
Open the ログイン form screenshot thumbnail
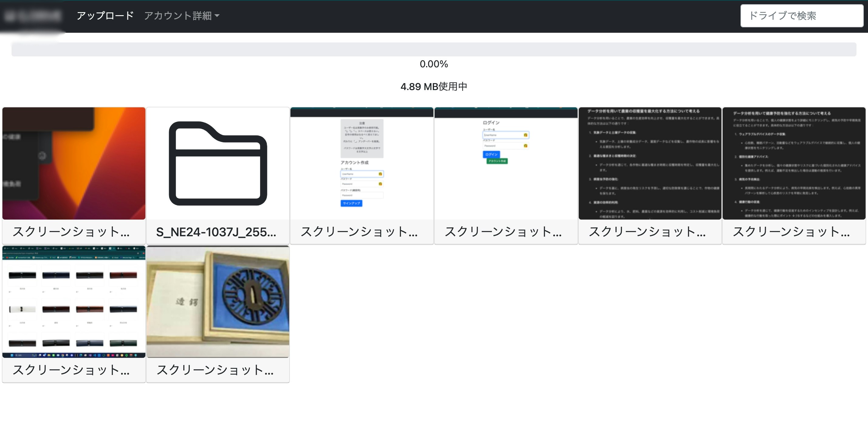(x=506, y=163)
